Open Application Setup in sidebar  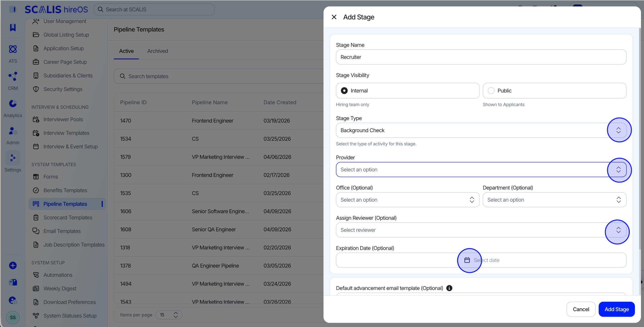pyautogui.click(x=63, y=48)
